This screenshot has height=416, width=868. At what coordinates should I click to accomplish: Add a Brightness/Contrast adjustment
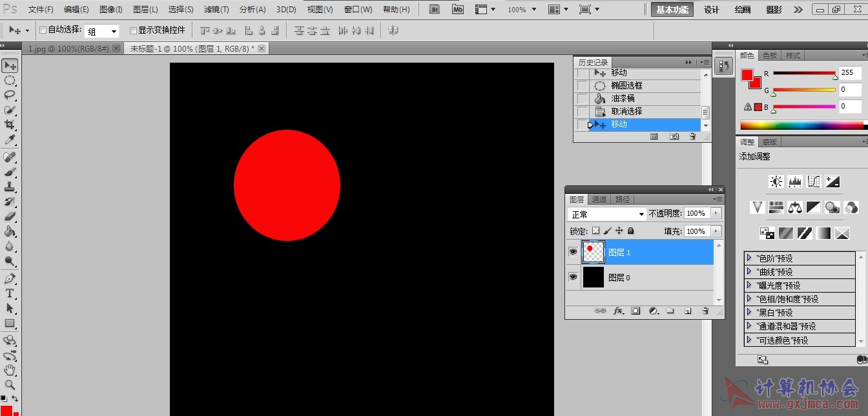776,182
